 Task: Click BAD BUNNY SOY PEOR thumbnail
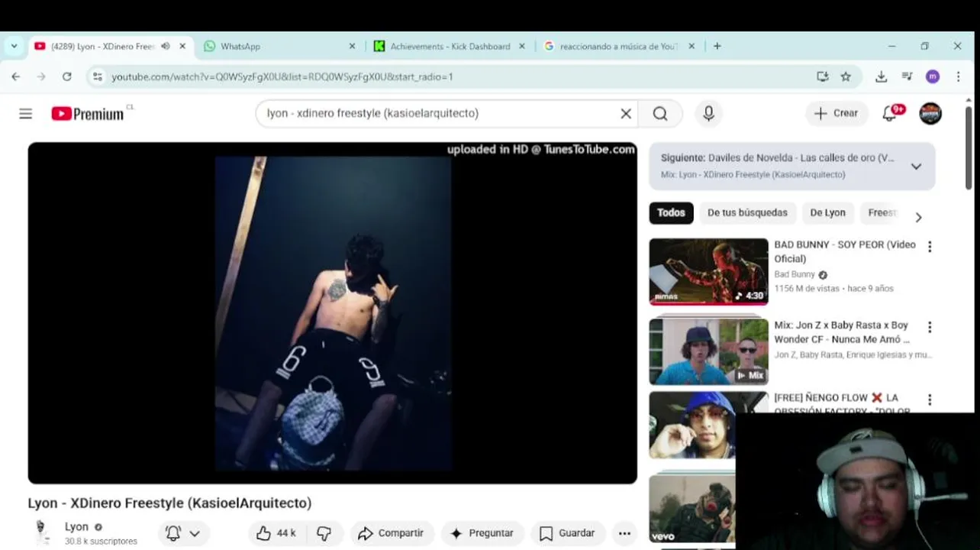click(x=708, y=271)
